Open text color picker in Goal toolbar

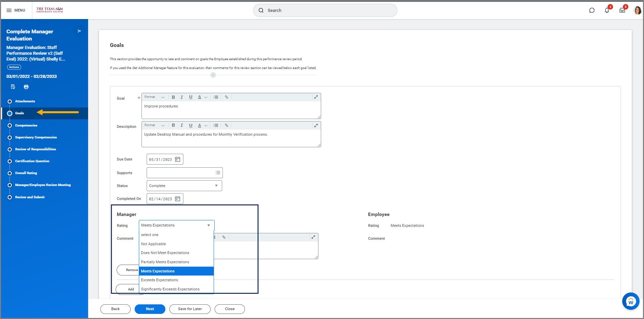pos(202,97)
